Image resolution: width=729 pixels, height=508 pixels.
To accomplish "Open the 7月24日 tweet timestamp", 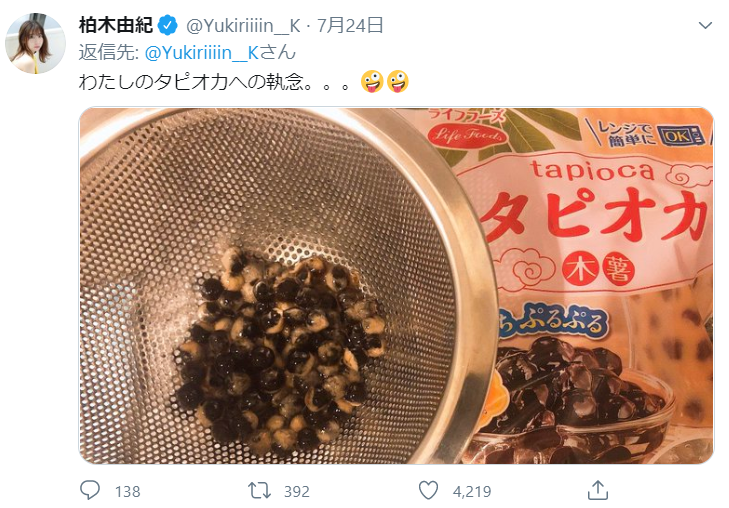I will [350, 25].
